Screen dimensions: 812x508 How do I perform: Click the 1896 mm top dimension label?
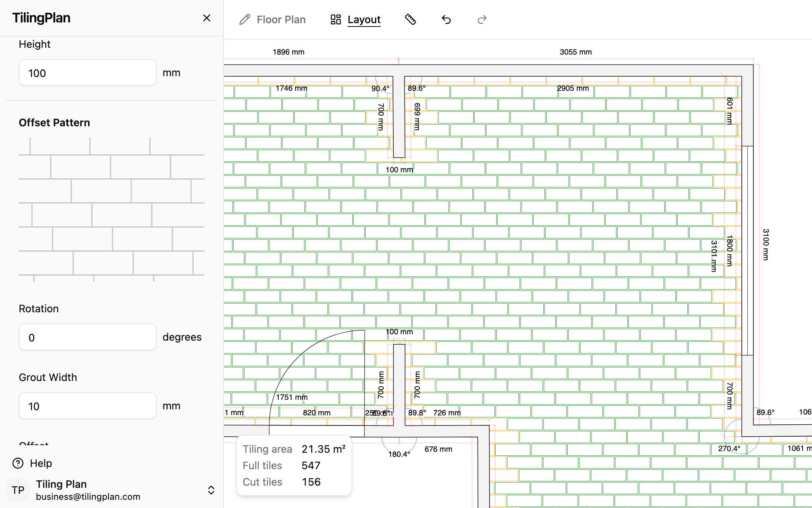pos(288,52)
